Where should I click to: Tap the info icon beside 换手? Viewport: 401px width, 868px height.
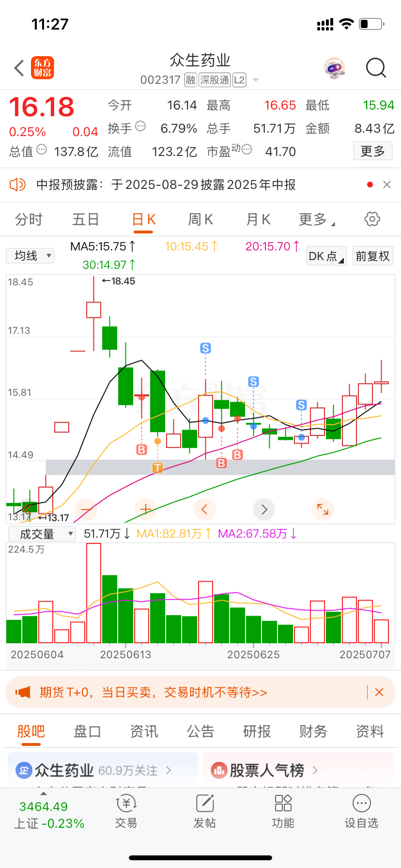(x=140, y=126)
